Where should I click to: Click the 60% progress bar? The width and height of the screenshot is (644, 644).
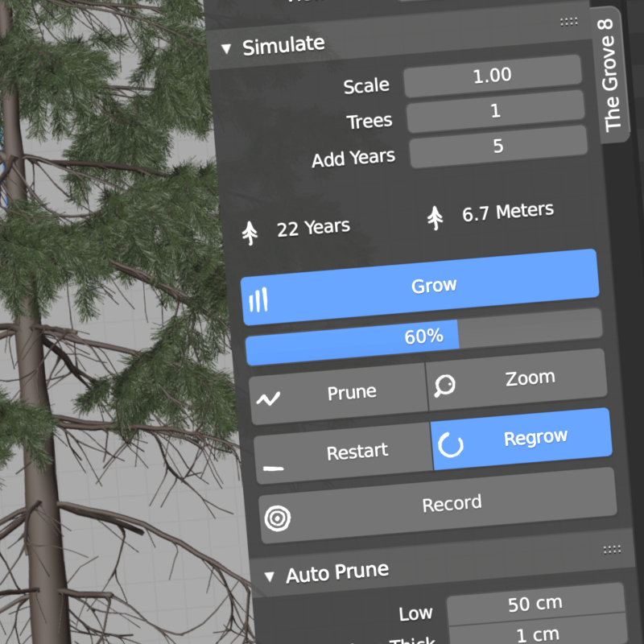[424, 336]
